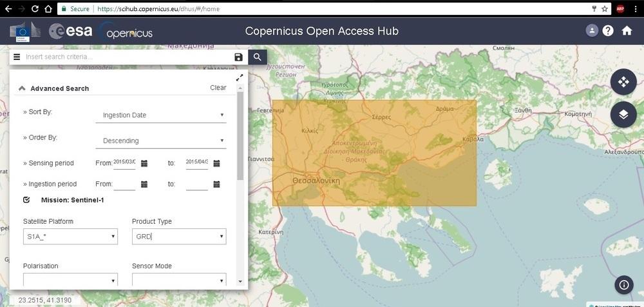Image resolution: width=644 pixels, height=307 pixels.
Task: Open the Sort By Ingestion Date dropdown
Action: click(161, 115)
